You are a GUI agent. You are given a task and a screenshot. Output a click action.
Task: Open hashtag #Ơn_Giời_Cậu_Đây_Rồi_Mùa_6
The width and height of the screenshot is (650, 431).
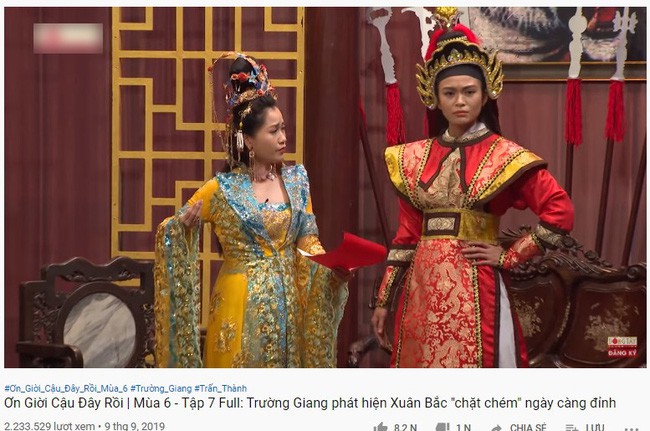66,388
